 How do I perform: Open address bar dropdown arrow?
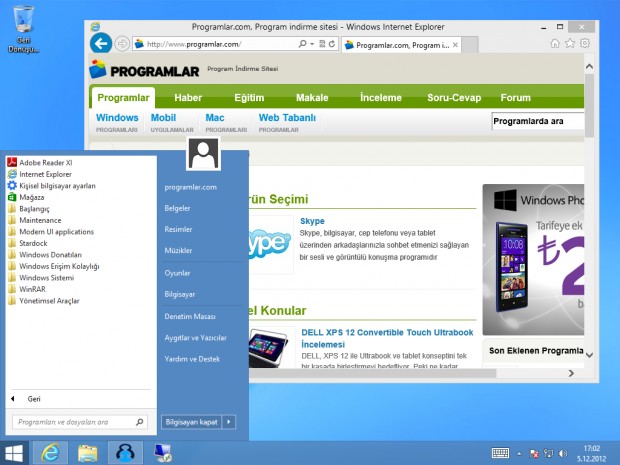click(x=312, y=44)
